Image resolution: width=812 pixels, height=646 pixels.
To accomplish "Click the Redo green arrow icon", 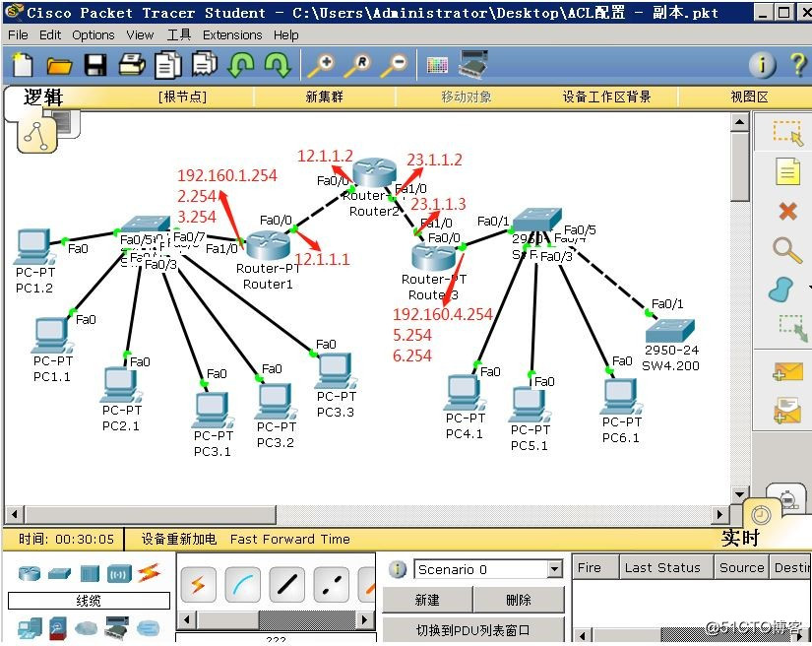I will [278, 65].
